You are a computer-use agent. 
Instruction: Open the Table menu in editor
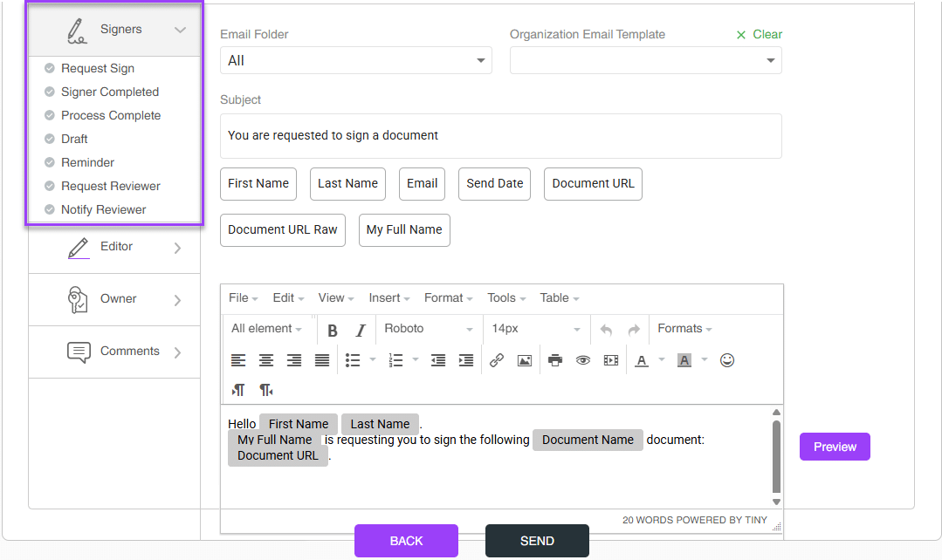(x=560, y=298)
